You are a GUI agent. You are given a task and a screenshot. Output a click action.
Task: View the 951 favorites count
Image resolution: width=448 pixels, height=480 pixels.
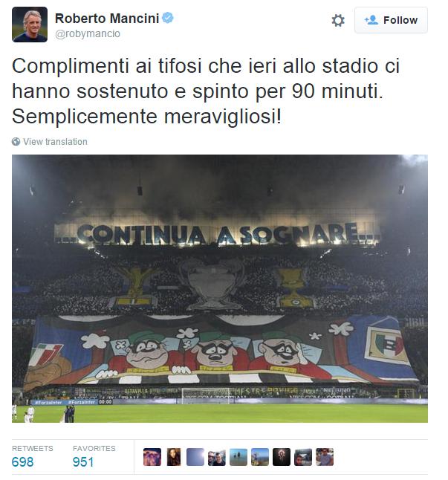(x=83, y=462)
